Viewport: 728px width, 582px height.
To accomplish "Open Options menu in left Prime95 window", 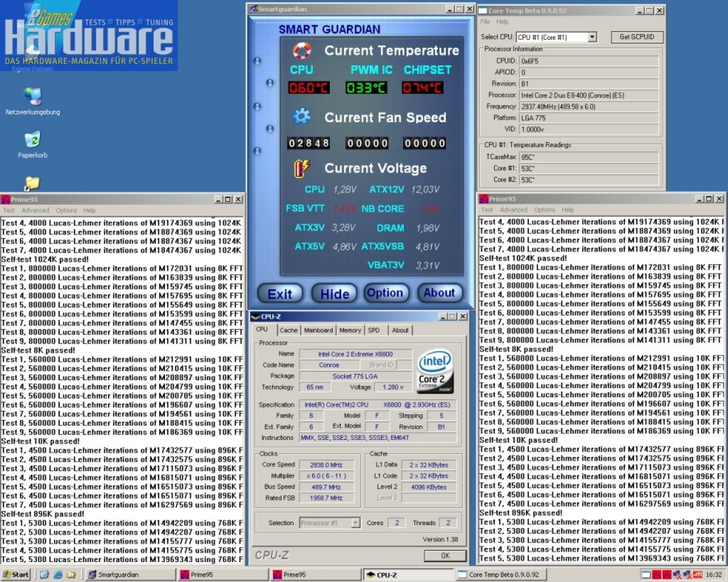I will click(x=66, y=210).
